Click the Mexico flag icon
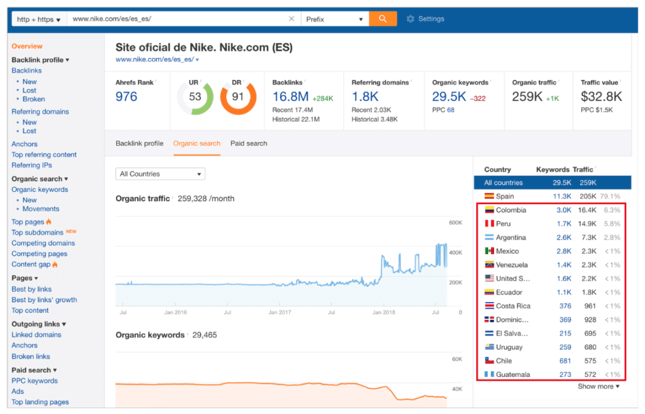This screenshot has height=414, width=645. tap(489, 251)
